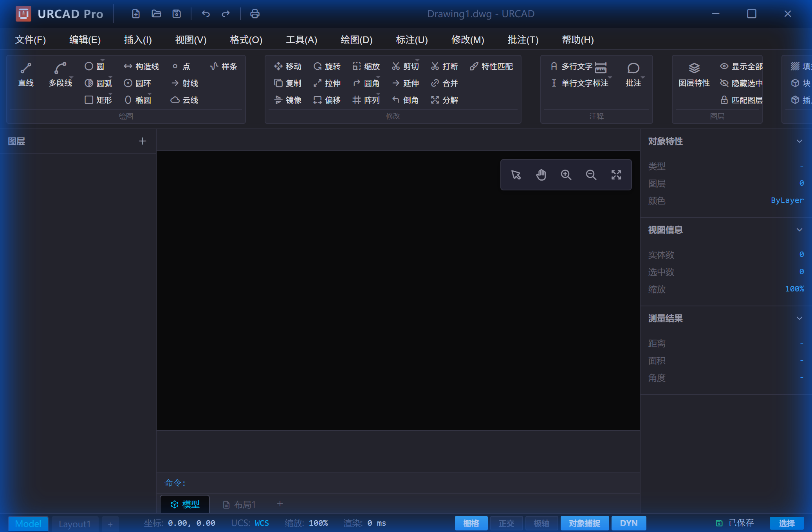Collapse the Object Properties (对象特性) panel
The width and height of the screenshot is (812, 532).
(799, 141)
